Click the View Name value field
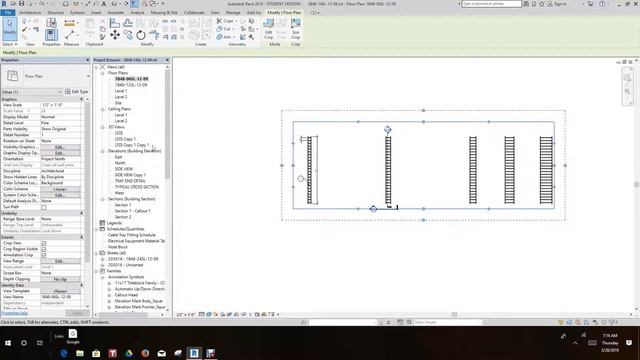Screen dimensions: 640x360 point(60,297)
